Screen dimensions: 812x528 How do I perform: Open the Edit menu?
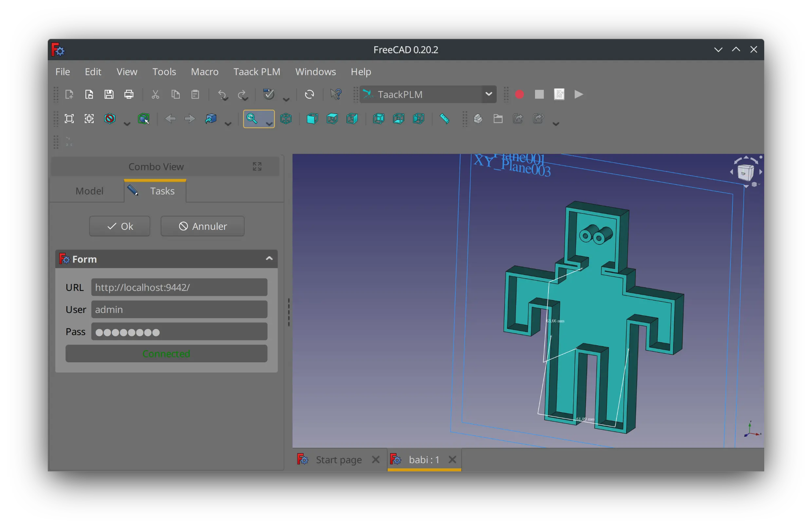[x=93, y=72]
